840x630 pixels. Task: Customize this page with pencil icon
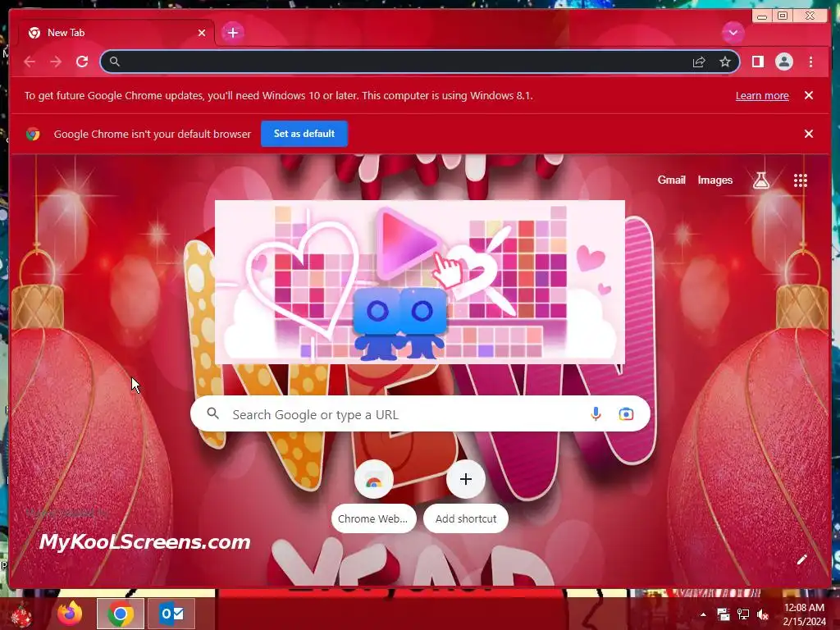pyautogui.click(x=801, y=559)
